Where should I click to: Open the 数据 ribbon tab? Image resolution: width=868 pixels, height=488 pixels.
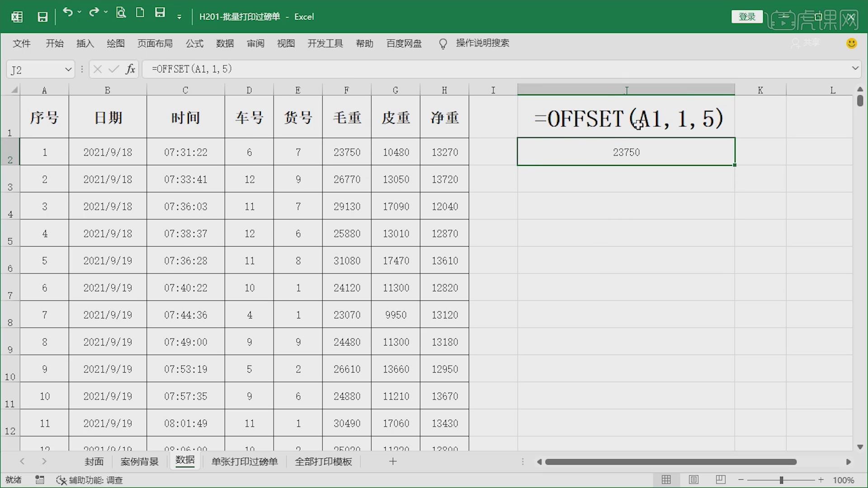coord(225,43)
